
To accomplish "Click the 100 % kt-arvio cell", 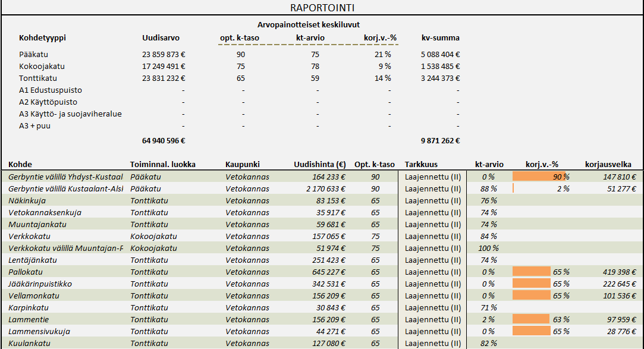I will pos(488,249).
